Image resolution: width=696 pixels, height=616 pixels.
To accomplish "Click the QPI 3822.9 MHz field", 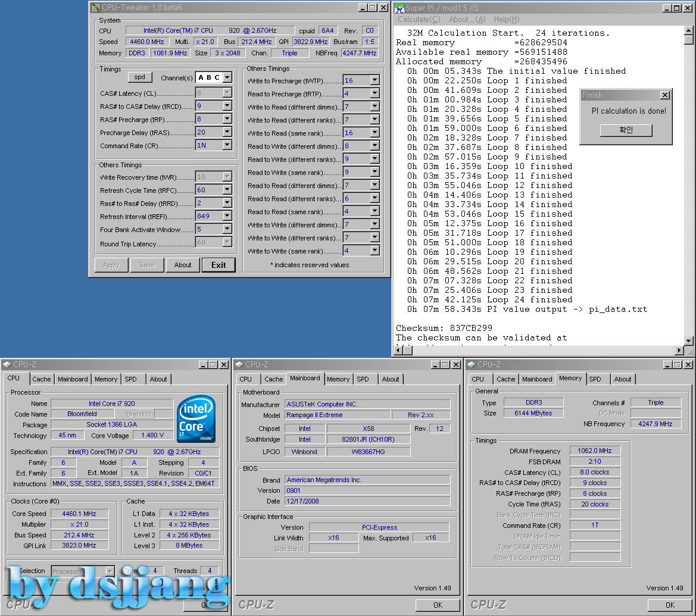I will 310,42.
